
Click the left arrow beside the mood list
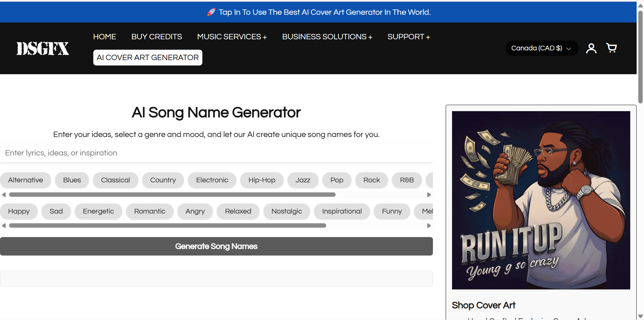[4, 225]
